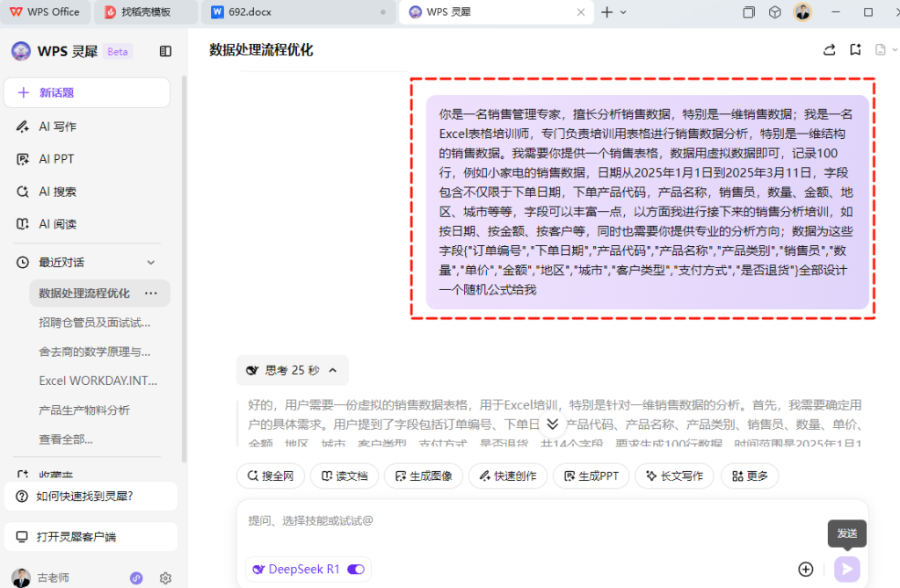Start a new topic with 新话题
Viewport: 900px width, 588px height.
[x=87, y=92]
